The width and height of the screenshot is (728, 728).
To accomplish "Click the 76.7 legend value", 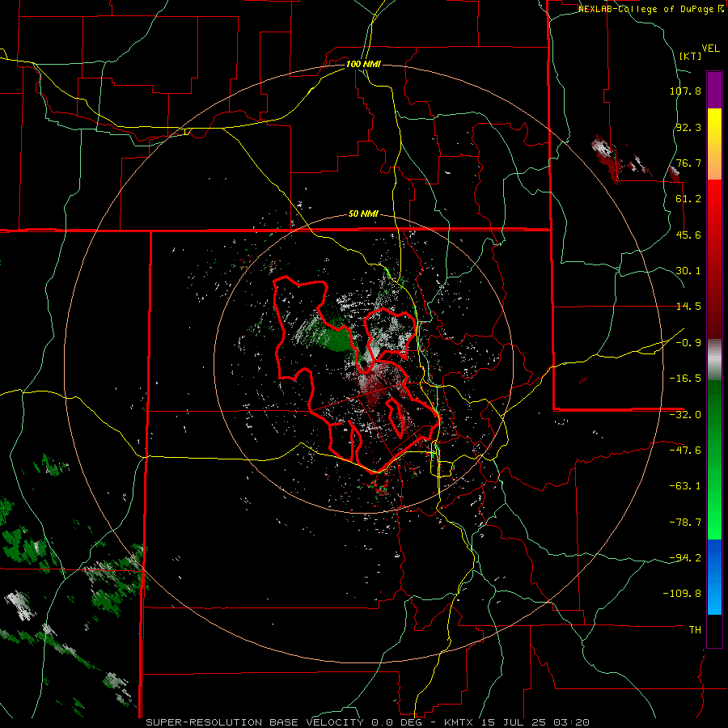I will pyautogui.click(x=688, y=163).
